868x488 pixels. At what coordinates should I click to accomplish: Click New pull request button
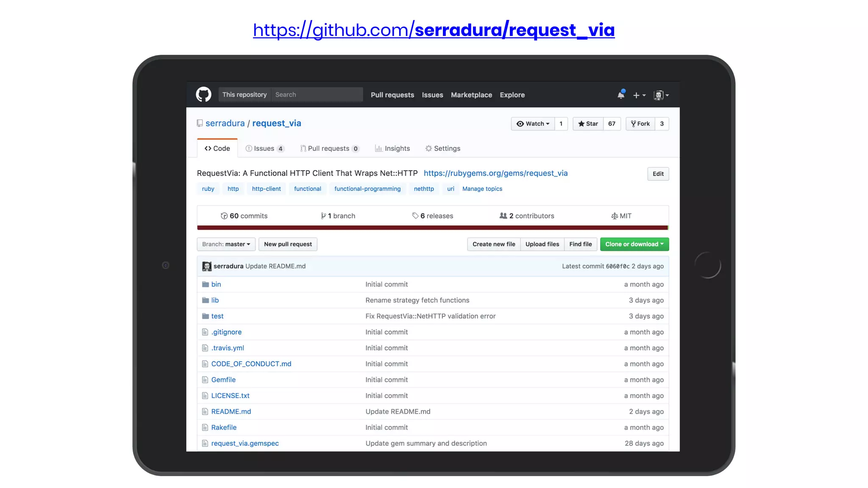point(288,244)
